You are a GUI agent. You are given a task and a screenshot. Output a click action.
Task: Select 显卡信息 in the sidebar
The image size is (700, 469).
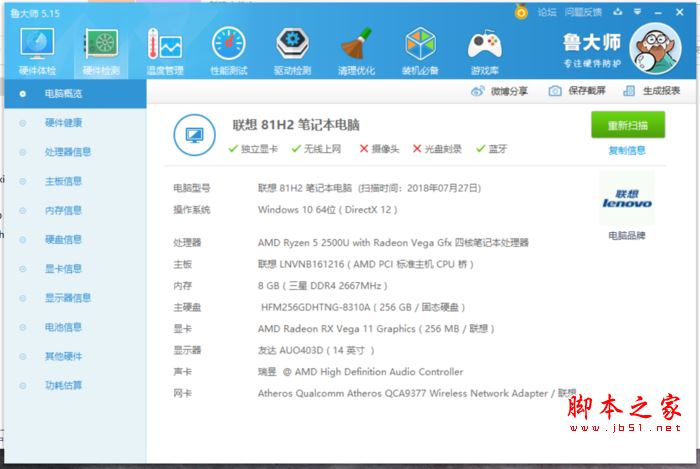[75, 269]
